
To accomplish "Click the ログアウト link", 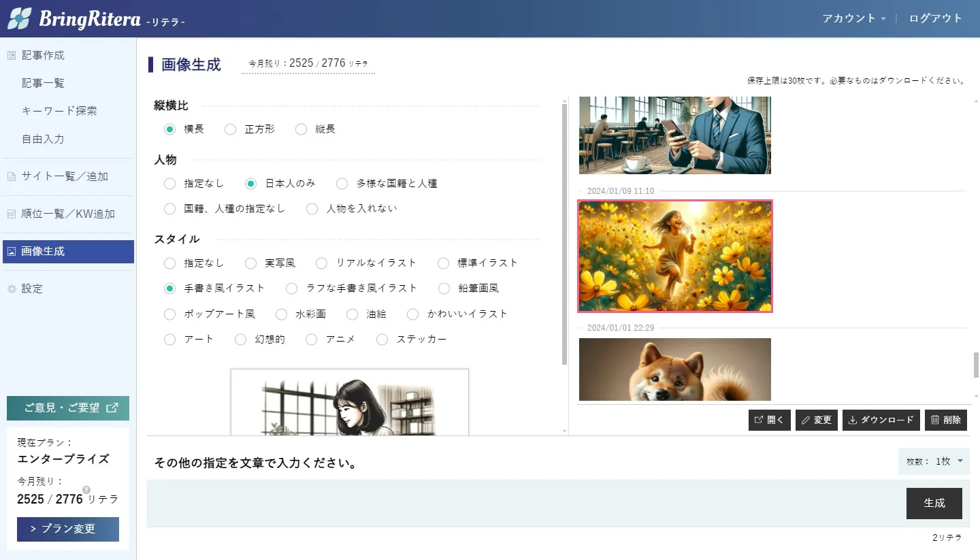I will tap(936, 18).
